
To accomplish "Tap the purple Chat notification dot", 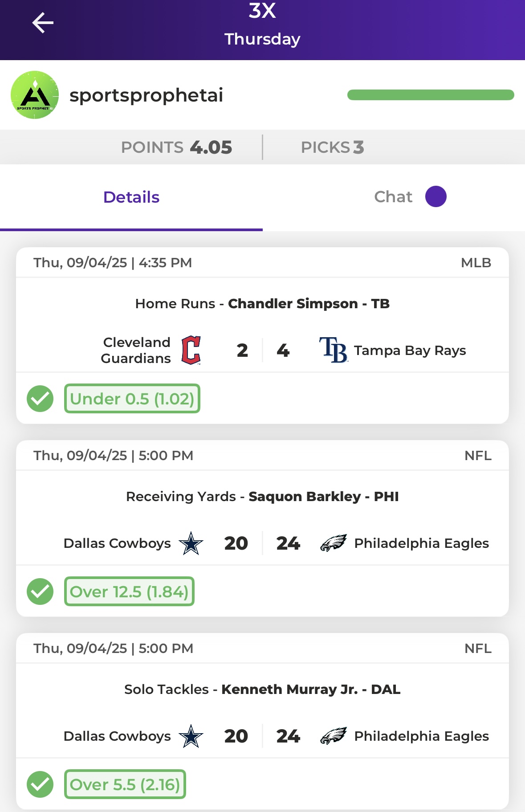I will tap(436, 196).
